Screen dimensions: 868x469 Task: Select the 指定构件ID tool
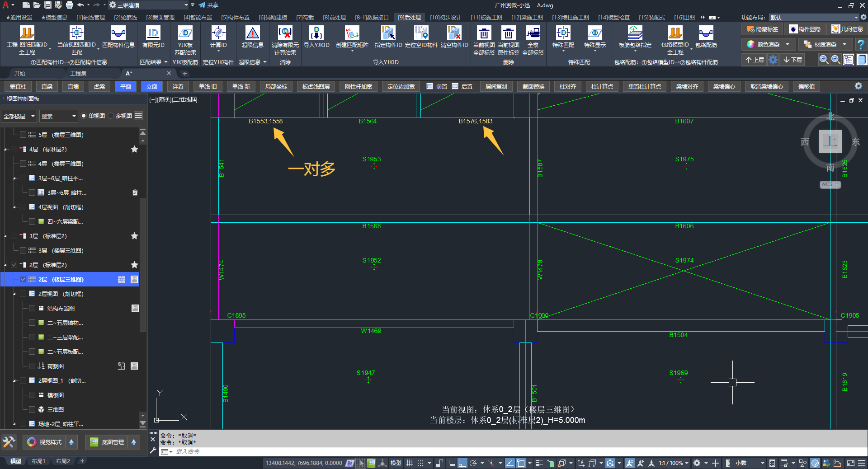coord(388,33)
